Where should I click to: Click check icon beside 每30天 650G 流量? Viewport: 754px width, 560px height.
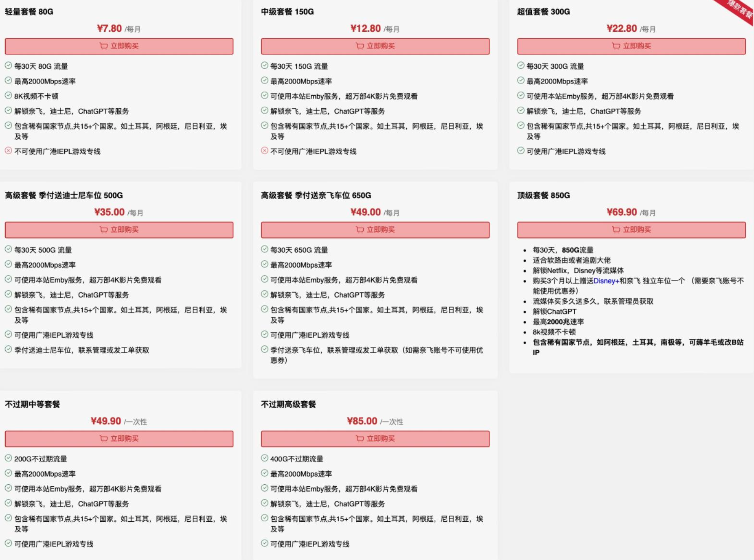[x=264, y=249]
